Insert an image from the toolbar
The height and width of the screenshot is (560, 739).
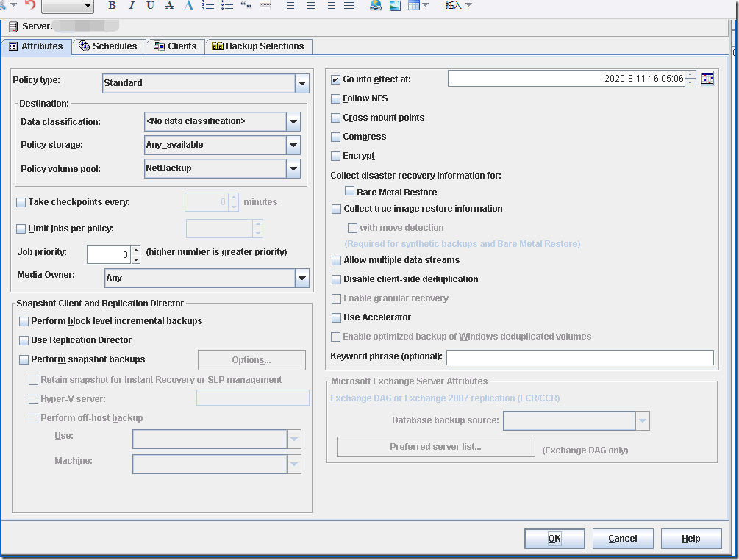[395, 5]
